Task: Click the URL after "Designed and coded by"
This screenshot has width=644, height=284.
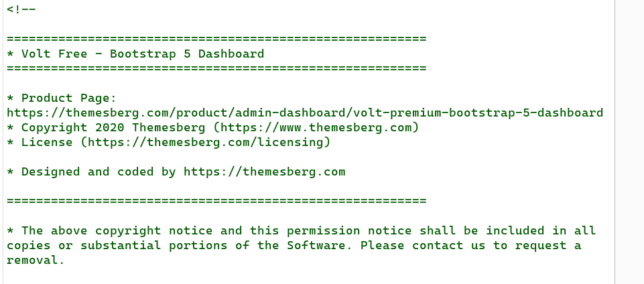Action: coord(264,171)
